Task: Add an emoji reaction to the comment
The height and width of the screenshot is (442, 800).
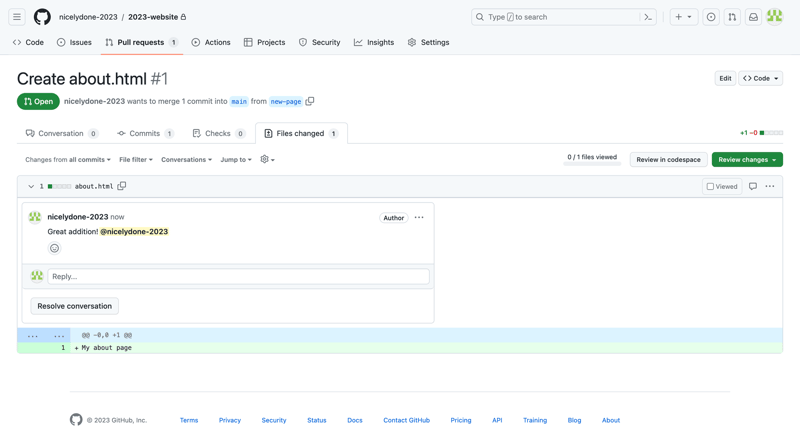Action: 54,248
